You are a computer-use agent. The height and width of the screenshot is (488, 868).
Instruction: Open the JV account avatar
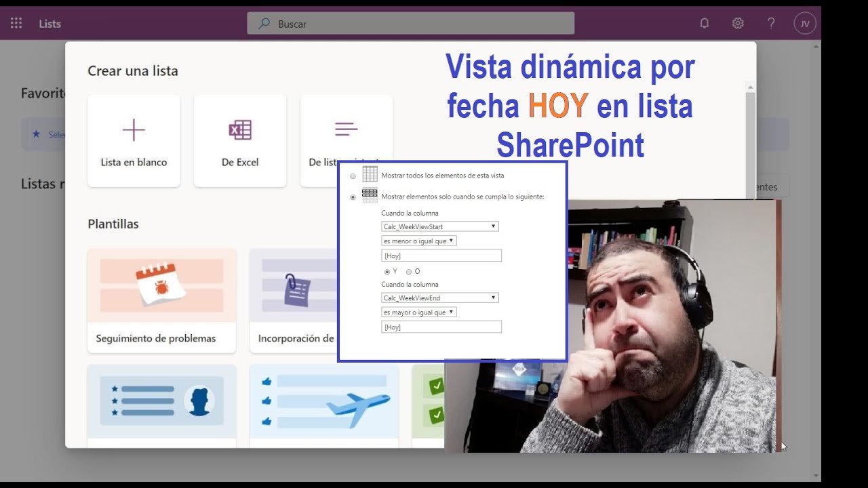805,23
